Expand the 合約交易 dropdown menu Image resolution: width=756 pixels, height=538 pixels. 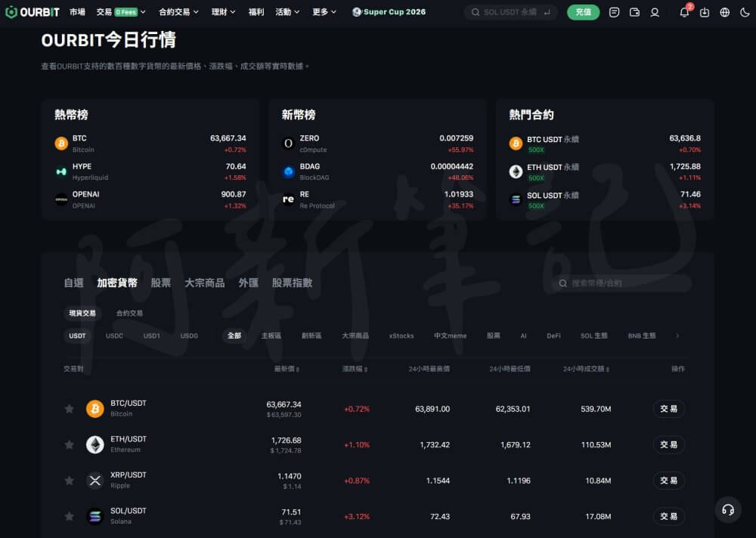click(178, 12)
